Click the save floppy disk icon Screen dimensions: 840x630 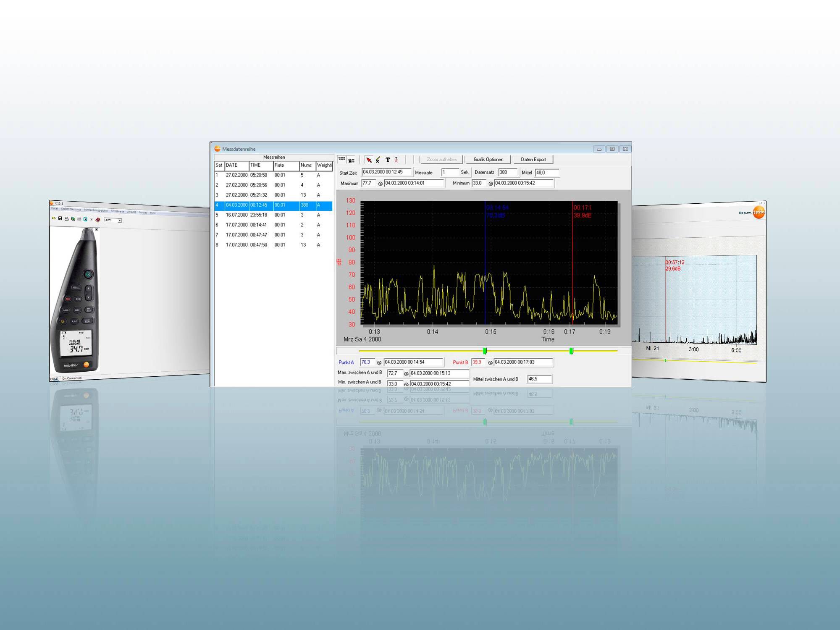click(60, 218)
